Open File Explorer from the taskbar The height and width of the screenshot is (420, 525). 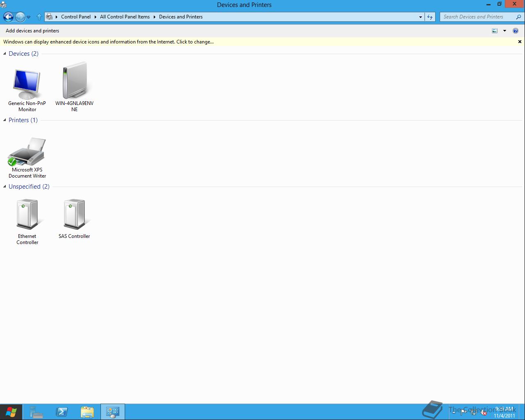pos(87,412)
